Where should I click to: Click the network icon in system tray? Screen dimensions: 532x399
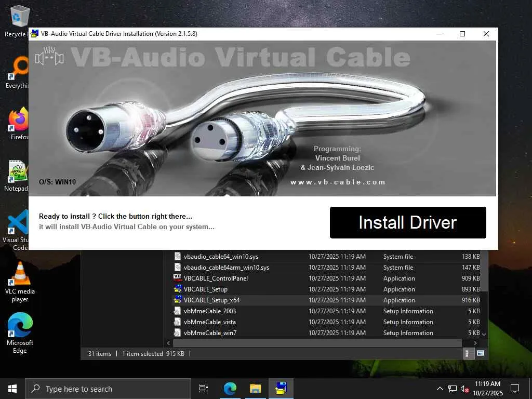[x=453, y=389]
